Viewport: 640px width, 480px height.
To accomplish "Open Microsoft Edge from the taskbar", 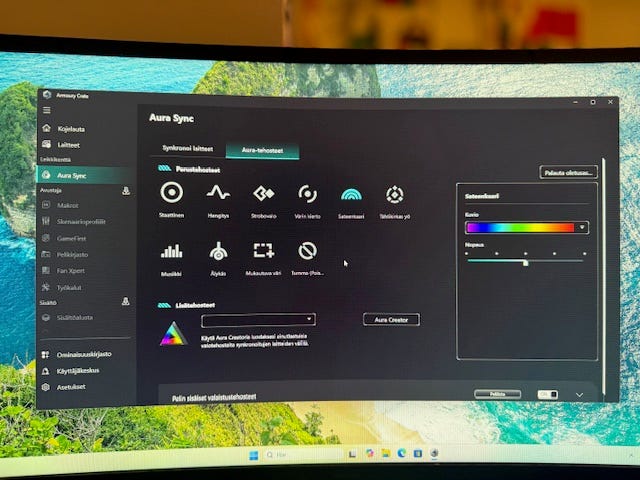I will pos(402,453).
